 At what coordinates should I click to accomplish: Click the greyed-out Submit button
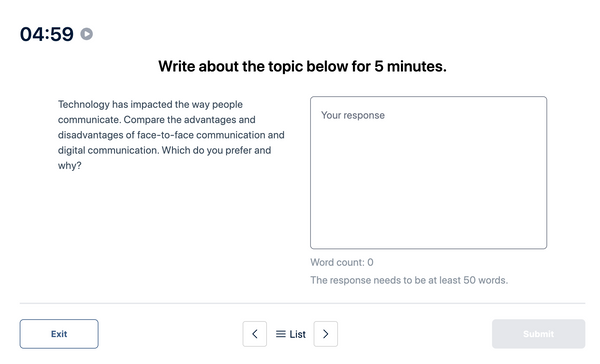click(538, 334)
